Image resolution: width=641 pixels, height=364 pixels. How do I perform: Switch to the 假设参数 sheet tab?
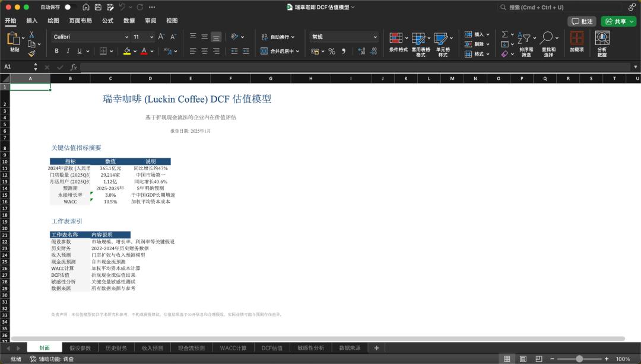pos(80,348)
